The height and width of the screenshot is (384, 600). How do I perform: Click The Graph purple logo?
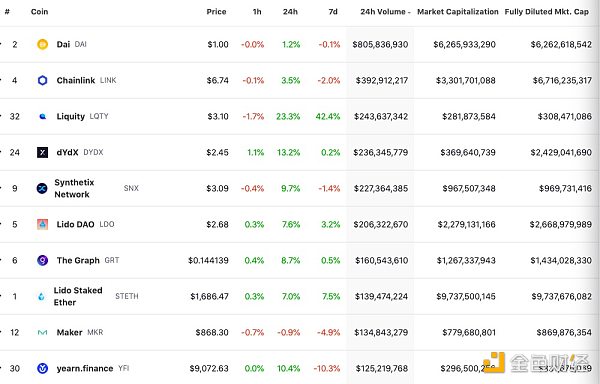pyautogui.click(x=42, y=260)
